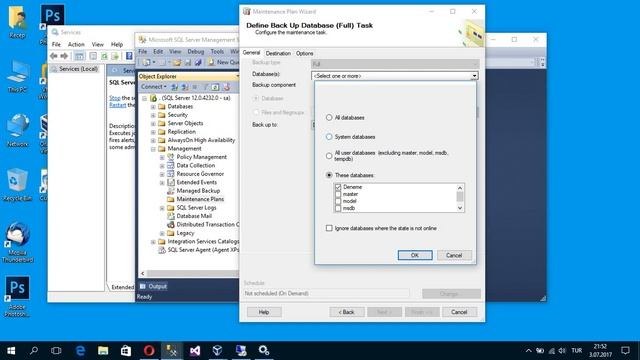
Task: Open the Action Center notification icon
Action: pyautogui.click(x=625, y=351)
